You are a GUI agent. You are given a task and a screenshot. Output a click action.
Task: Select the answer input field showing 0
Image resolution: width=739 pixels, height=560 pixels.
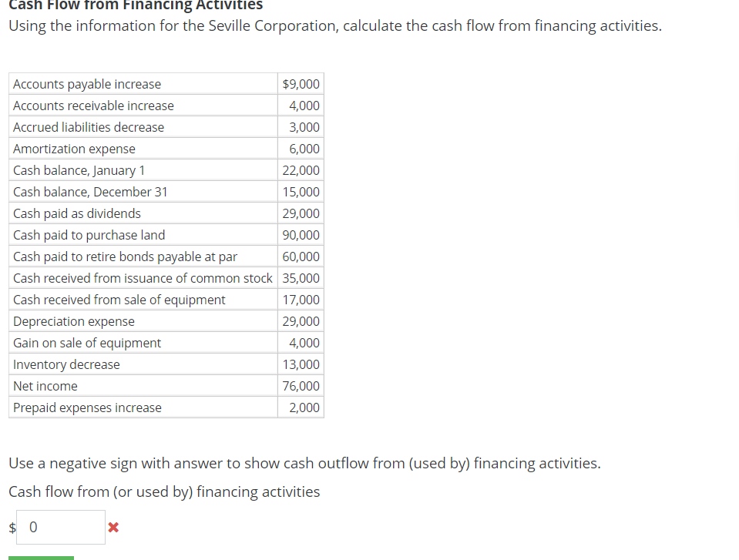(60, 527)
